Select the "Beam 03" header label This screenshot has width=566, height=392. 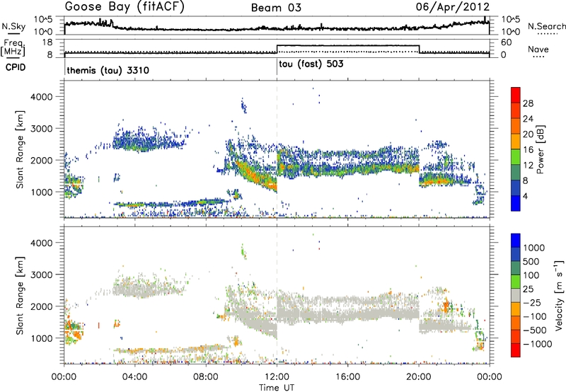click(x=276, y=8)
